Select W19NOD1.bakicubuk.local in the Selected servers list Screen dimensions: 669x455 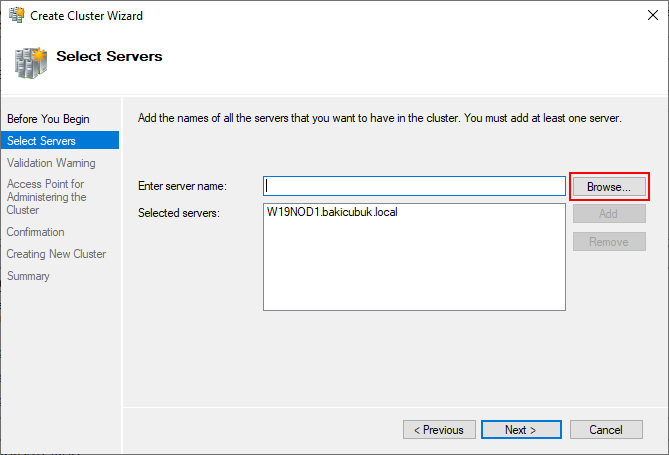(x=332, y=212)
